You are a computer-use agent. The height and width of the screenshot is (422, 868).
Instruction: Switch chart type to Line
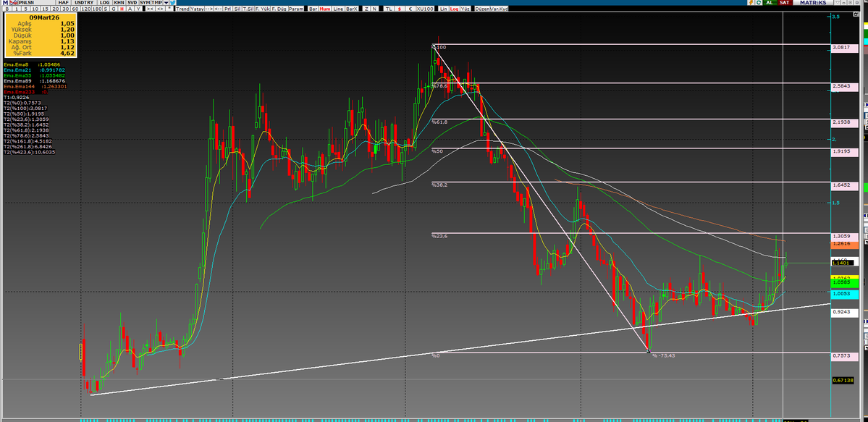[x=338, y=9]
